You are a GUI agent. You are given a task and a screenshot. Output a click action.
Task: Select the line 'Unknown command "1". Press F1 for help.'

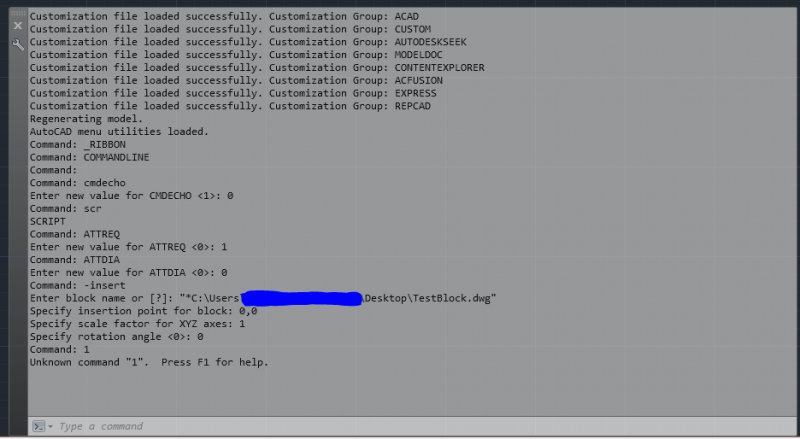click(x=149, y=362)
